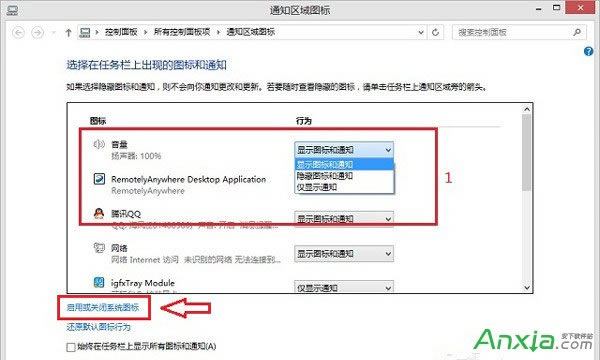Open the igfxTray Module behavior dropdown

344,287
